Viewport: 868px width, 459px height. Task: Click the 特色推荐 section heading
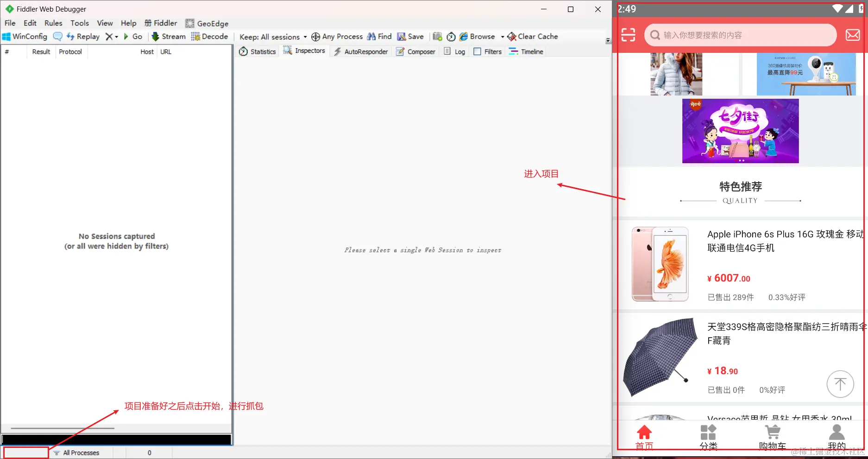coord(741,186)
